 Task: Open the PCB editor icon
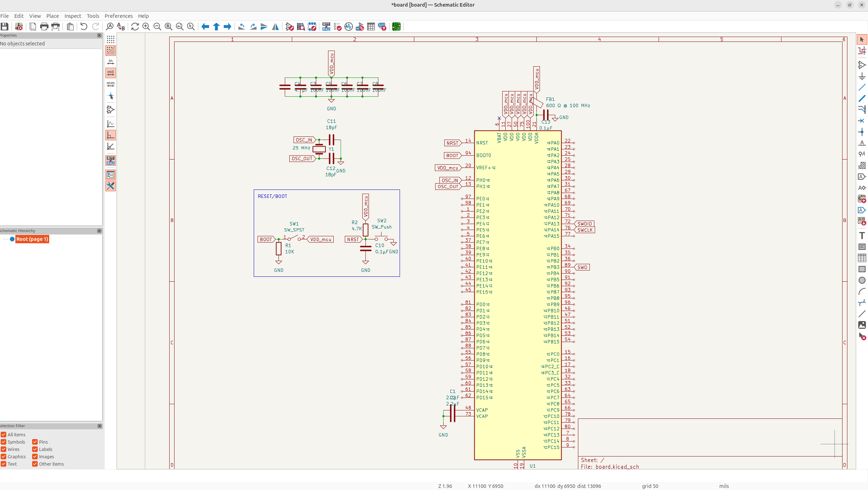click(x=396, y=27)
